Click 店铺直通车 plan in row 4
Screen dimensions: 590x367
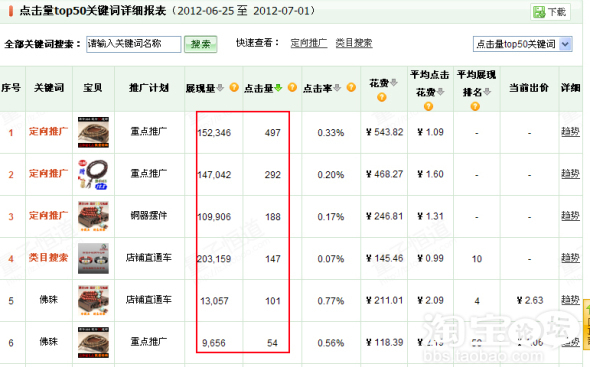pyautogui.click(x=149, y=258)
